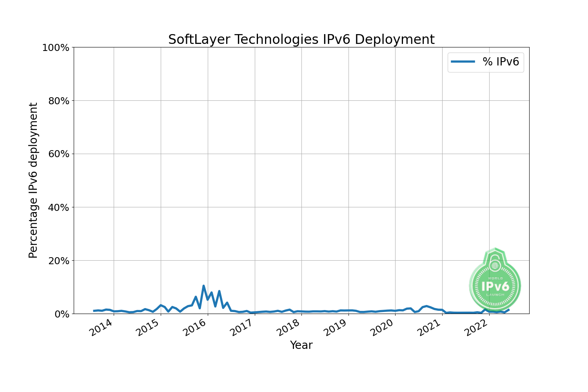This screenshot has height=392, width=588.
Task: Click the blue legend line sample
Action: (x=463, y=62)
